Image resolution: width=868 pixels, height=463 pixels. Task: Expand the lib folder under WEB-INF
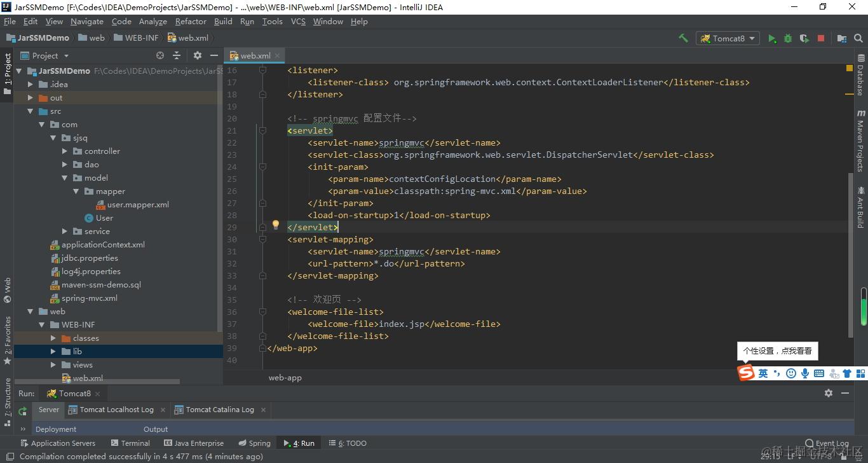coord(53,352)
